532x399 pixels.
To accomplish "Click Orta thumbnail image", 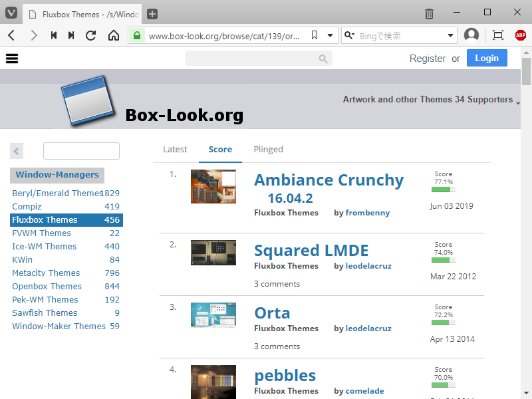I will [213, 315].
